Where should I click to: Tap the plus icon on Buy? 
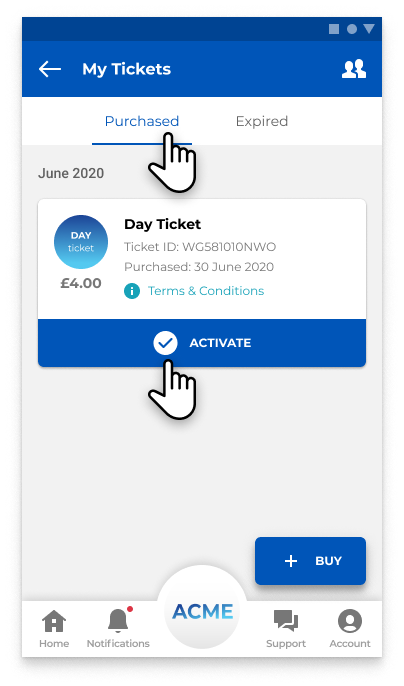coord(291,561)
